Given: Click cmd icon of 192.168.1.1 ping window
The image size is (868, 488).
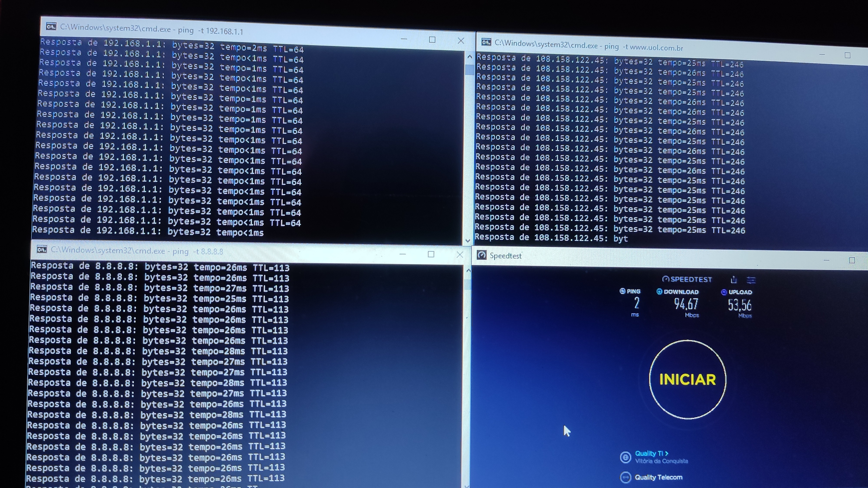Looking at the screenshot, I should pyautogui.click(x=51, y=27).
